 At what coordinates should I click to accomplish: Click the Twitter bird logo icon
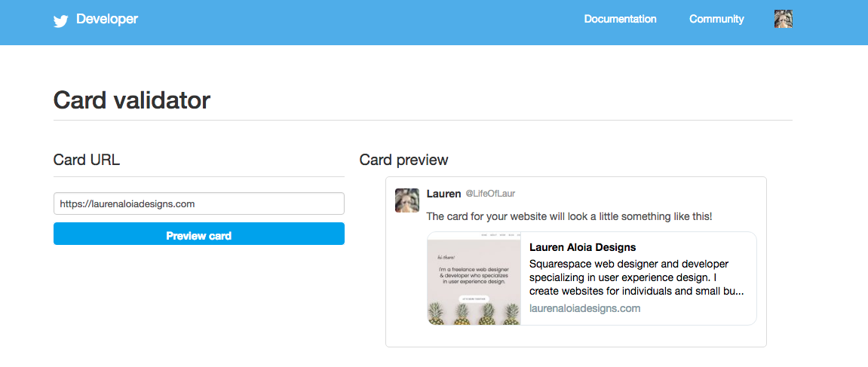[x=60, y=21]
